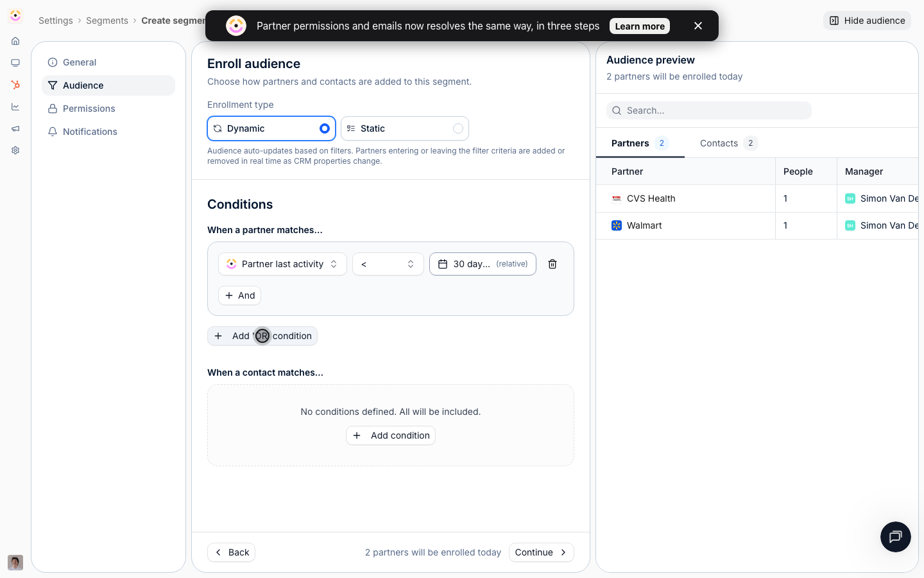Click the search magnifier icon
924x578 pixels.
tap(617, 110)
